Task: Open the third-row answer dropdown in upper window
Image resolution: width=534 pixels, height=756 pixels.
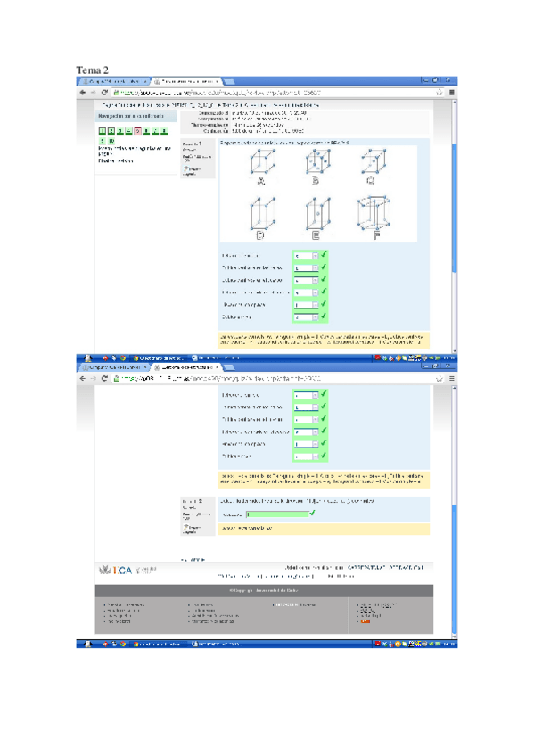Action: [306, 280]
